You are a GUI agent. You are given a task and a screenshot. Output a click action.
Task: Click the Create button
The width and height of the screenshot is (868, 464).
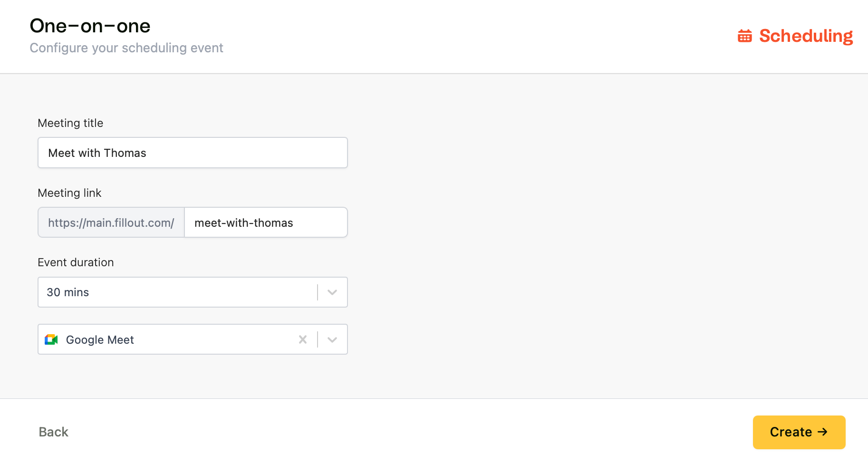799,432
